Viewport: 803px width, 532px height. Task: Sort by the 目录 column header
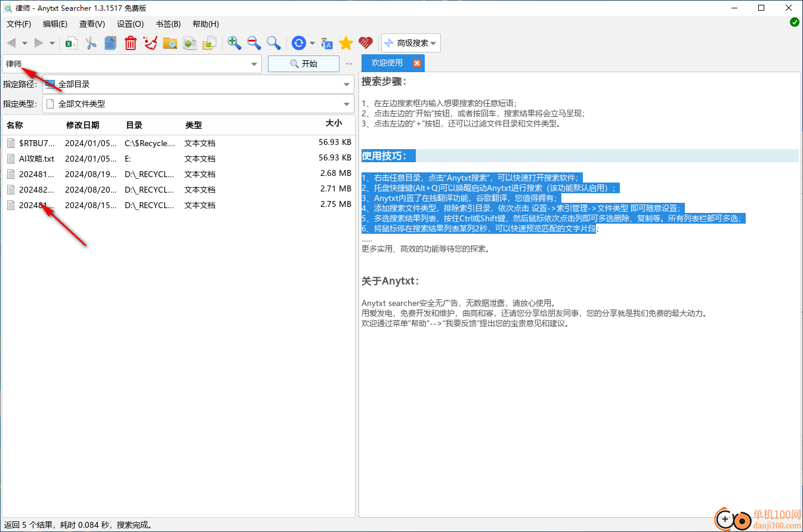pyautogui.click(x=134, y=125)
